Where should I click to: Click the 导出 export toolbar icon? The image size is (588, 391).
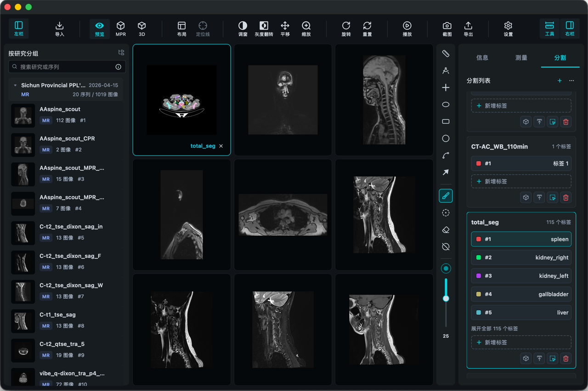click(x=468, y=28)
